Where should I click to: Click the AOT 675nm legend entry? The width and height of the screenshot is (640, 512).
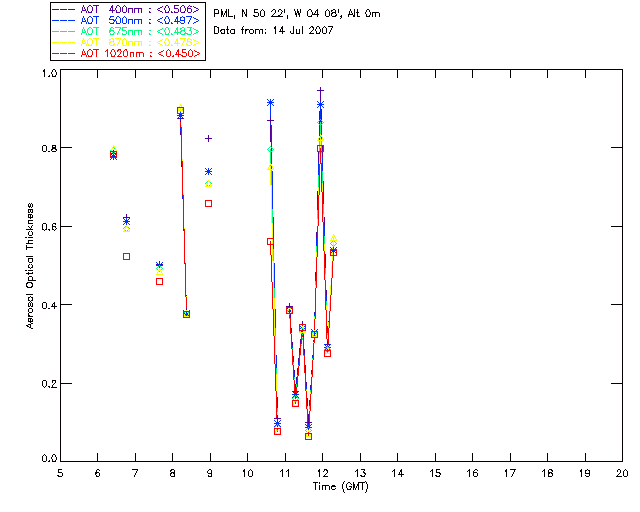click(x=126, y=31)
